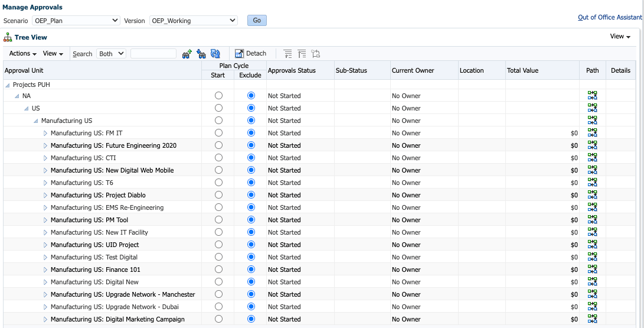This screenshot has height=328, width=644.
Task: Open the Out of Office Assistant link
Action: coord(610,17)
